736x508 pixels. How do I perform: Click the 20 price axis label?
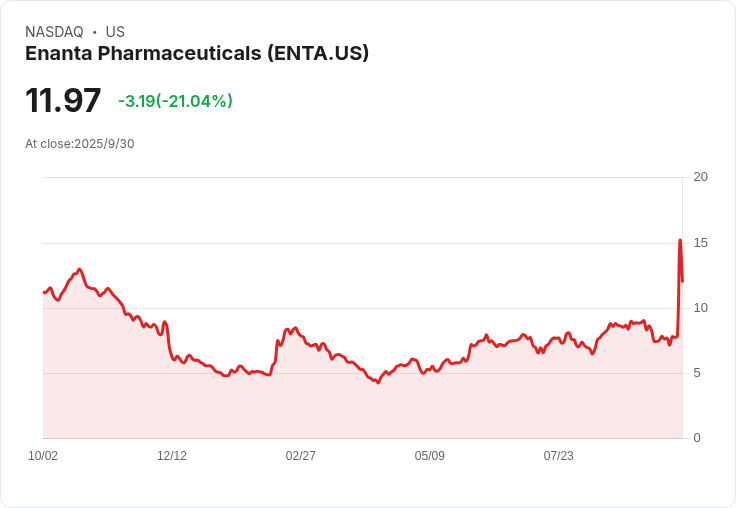701,177
